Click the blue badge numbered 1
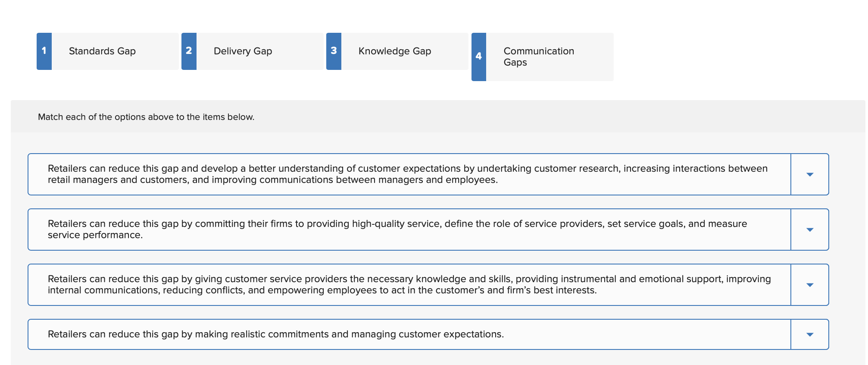This screenshot has width=868, height=365. tap(44, 50)
